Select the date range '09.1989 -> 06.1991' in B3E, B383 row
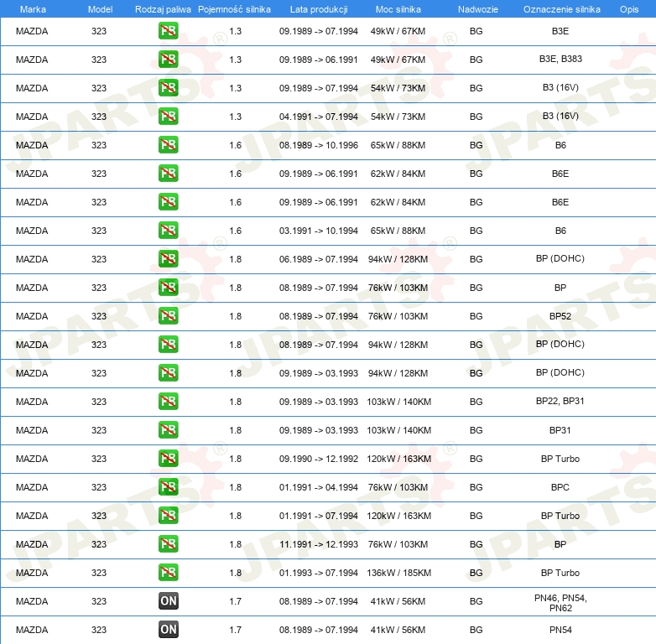This screenshot has height=644, width=656. click(319, 60)
